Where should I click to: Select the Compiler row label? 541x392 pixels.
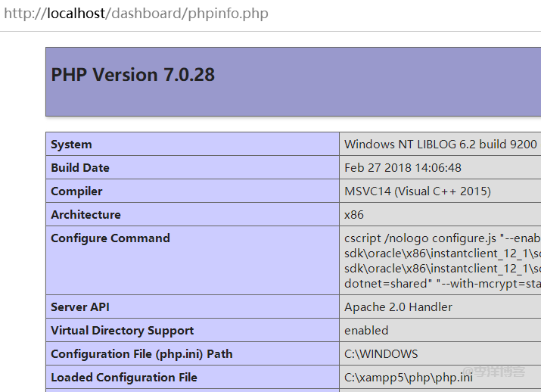pyautogui.click(x=76, y=191)
